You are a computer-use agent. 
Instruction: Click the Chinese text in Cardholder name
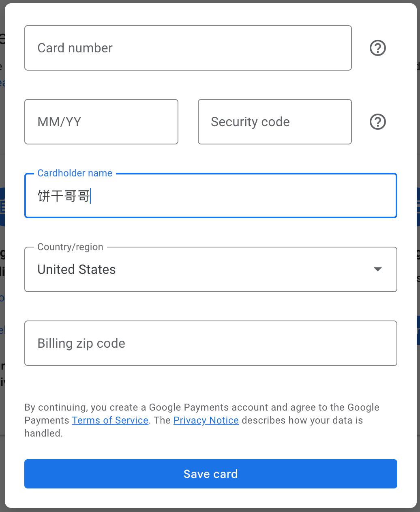pos(63,196)
